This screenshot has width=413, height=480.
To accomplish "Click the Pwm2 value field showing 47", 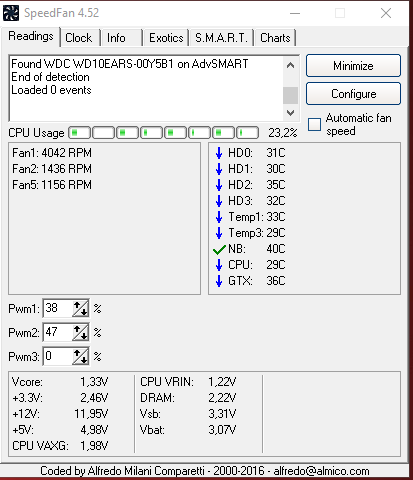I will 58,332.
